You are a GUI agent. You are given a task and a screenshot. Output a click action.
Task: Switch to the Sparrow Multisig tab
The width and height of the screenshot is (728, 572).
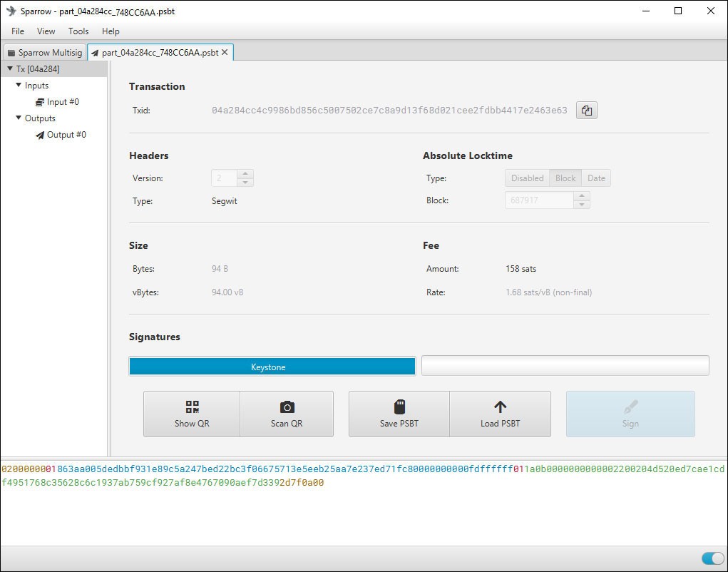pyautogui.click(x=44, y=53)
